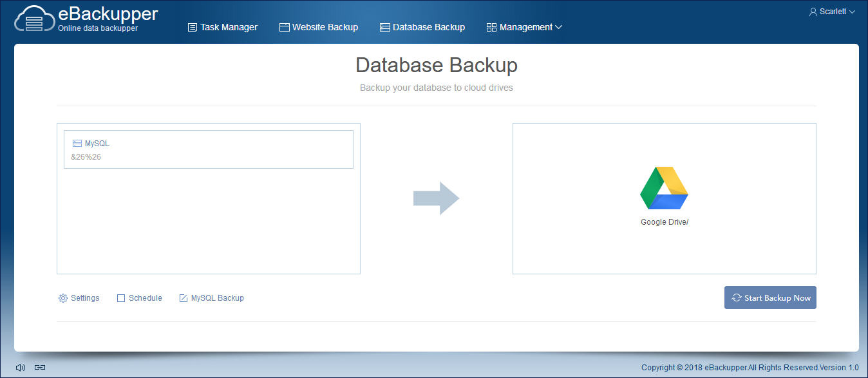Select the Google Drive/ destination label
The width and height of the screenshot is (868, 378).
coord(665,222)
